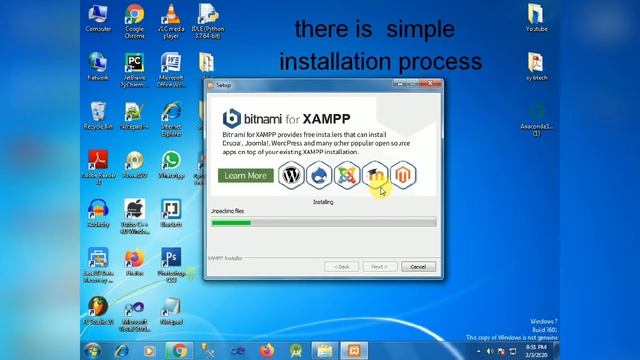Click the 'Installing' status text
Viewport: 640px width, 360px height.
coord(323,202)
